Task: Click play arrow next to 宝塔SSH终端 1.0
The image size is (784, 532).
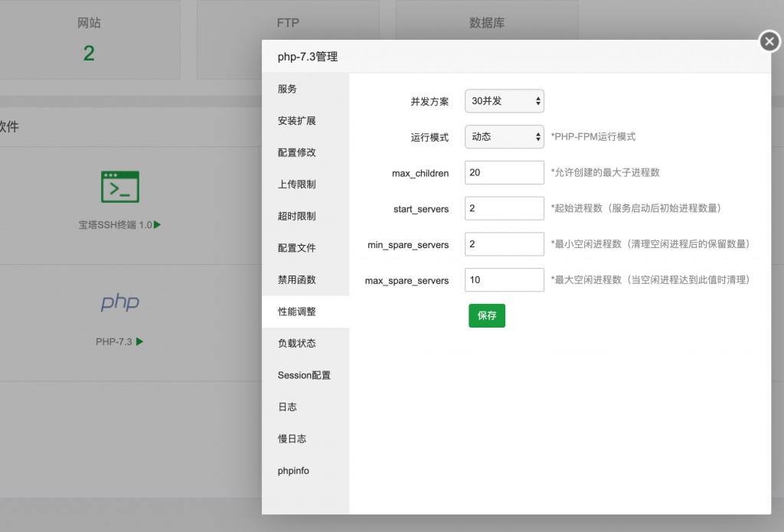Action: pos(158,225)
